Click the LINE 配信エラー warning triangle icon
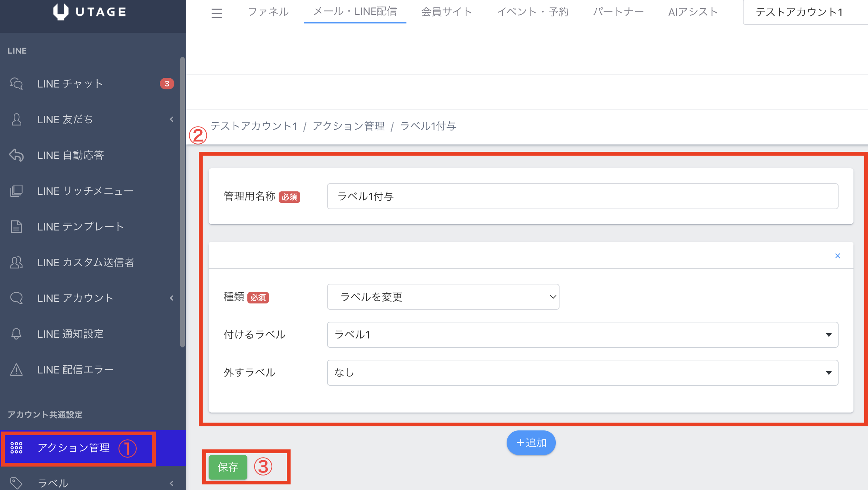The height and width of the screenshot is (490, 868). pos(16,370)
